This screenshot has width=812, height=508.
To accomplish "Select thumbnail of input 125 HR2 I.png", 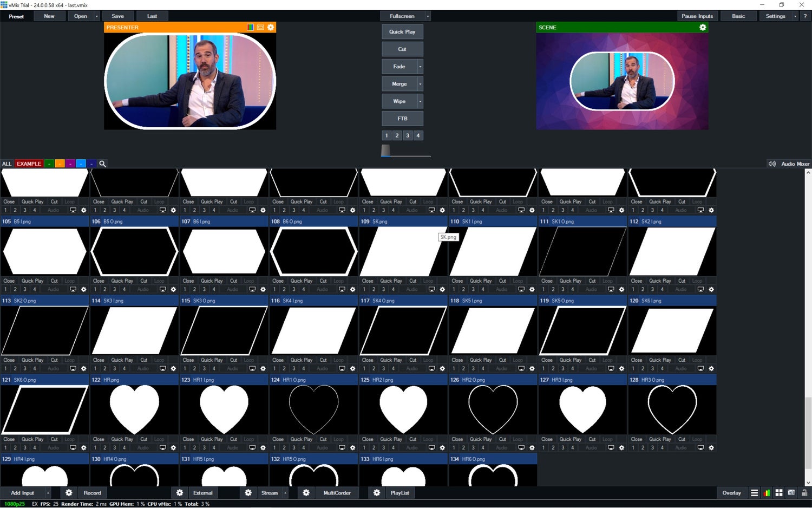I will (403, 409).
